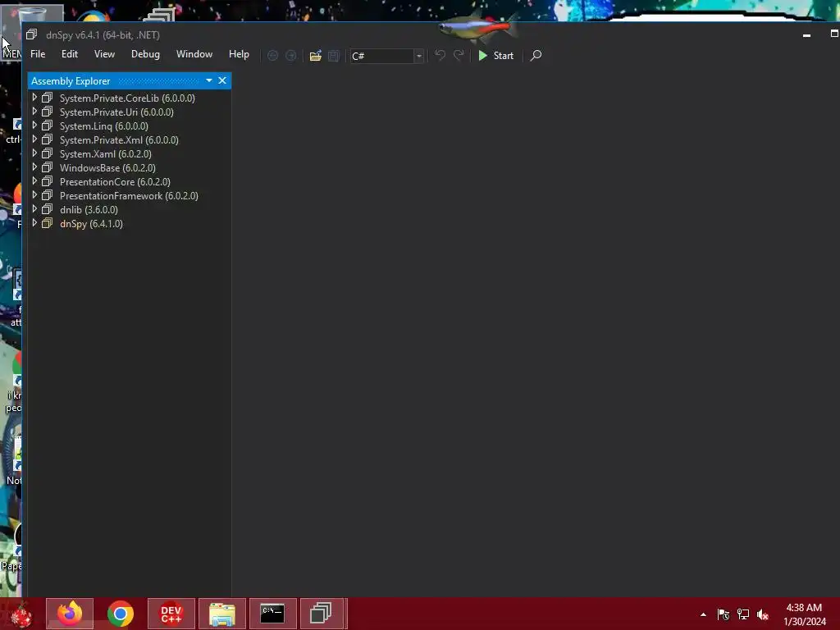Screen dimensions: 840x630
Task: Click the dnSpy taskbar icon
Action: (x=322, y=614)
